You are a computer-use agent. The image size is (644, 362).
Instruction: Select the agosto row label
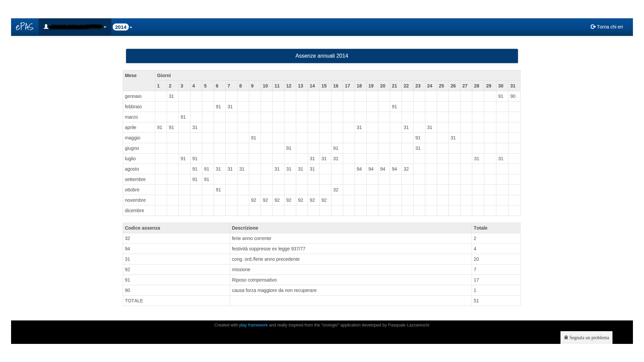132,169
